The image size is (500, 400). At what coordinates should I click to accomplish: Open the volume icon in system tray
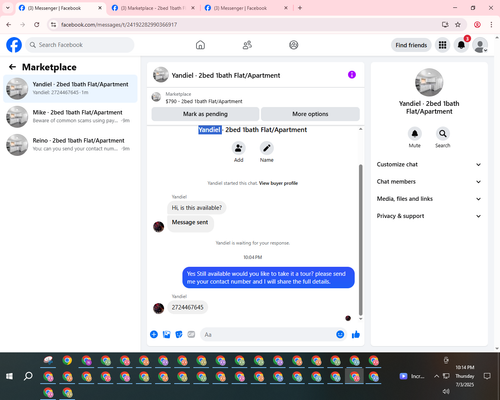[x=446, y=391]
